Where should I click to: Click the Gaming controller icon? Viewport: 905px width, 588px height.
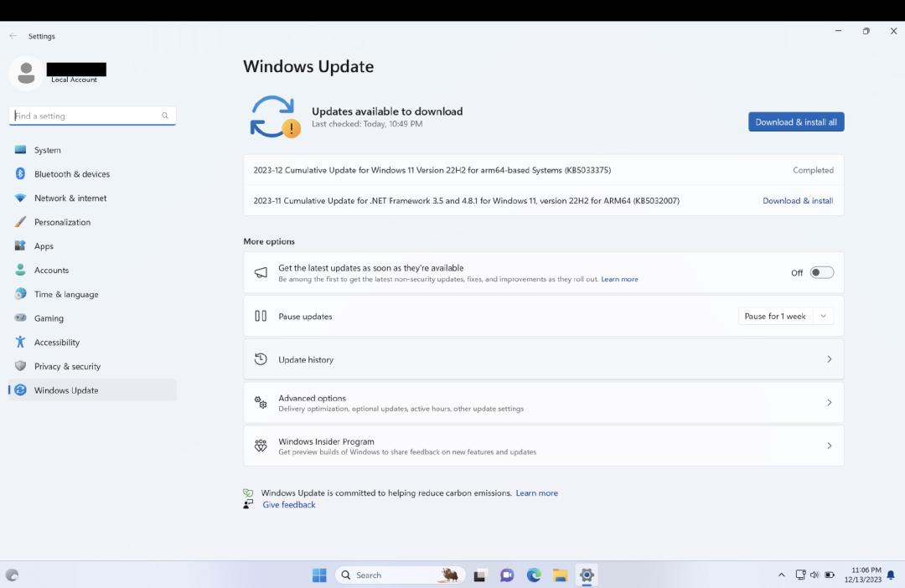pyautogui.click(x=20, y=318)
